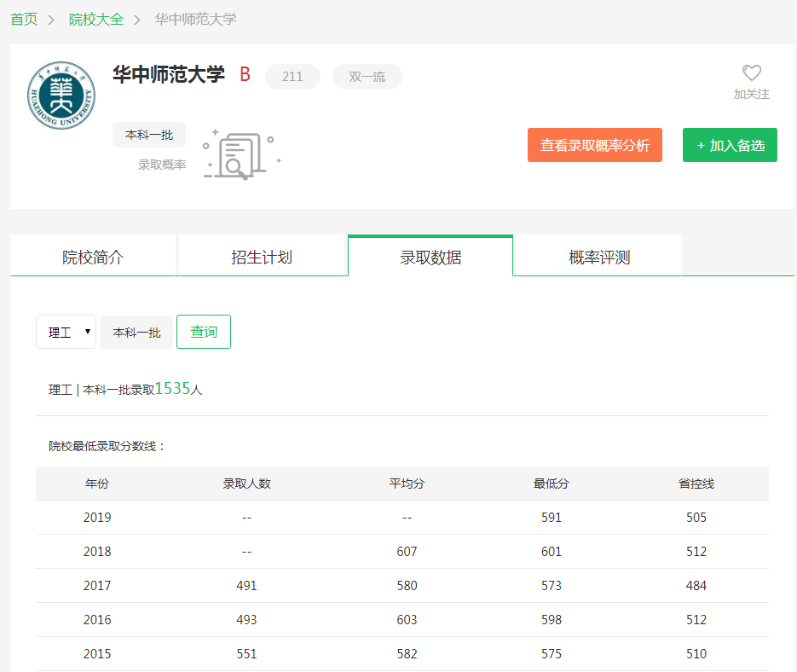The height and width of the screenshot is (672, 797).
Task: Click lowest score 575 in 2015 row
Action: click(551, 654)
